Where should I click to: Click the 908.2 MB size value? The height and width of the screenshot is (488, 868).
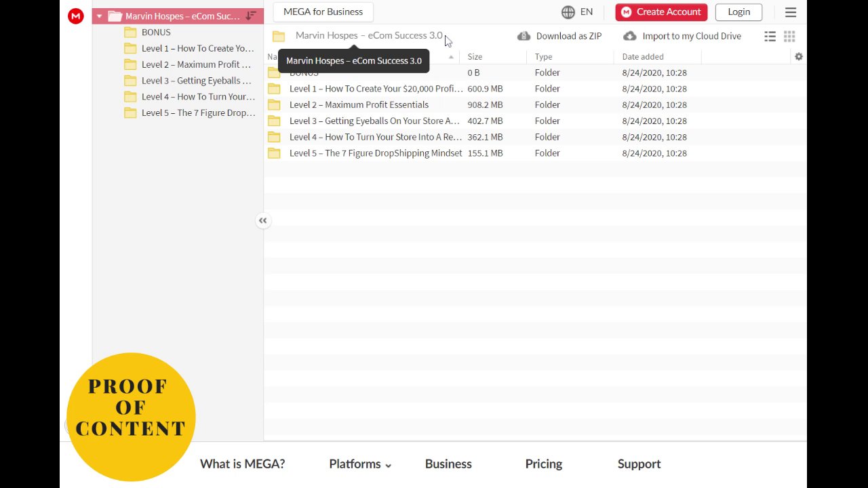(x=485, y=105)
